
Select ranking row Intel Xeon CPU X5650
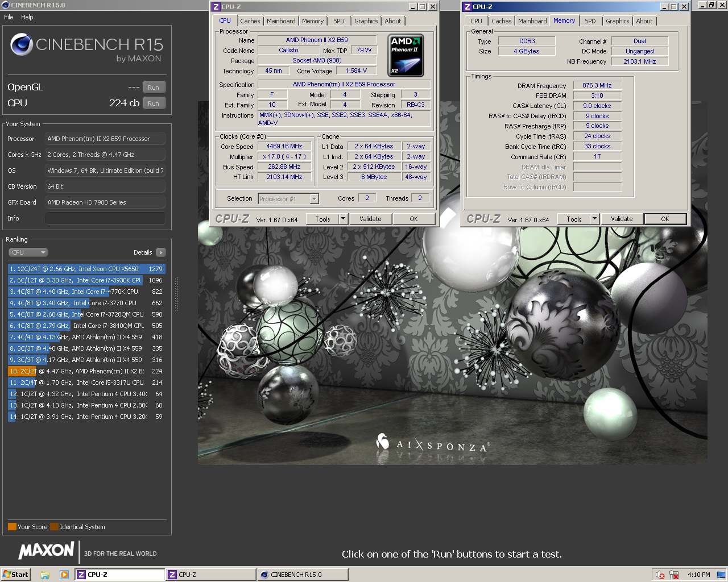(x=86, y=269)
